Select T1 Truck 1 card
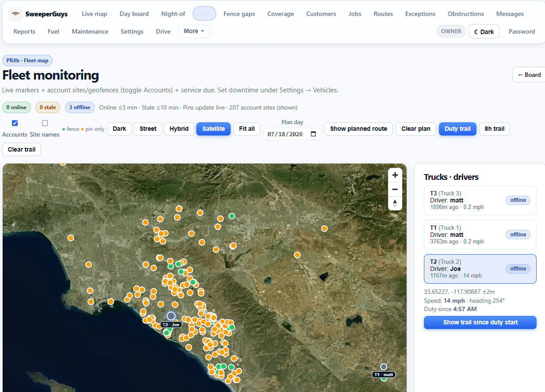The height and width of the screenshot is (392, 545). [480, 235]
